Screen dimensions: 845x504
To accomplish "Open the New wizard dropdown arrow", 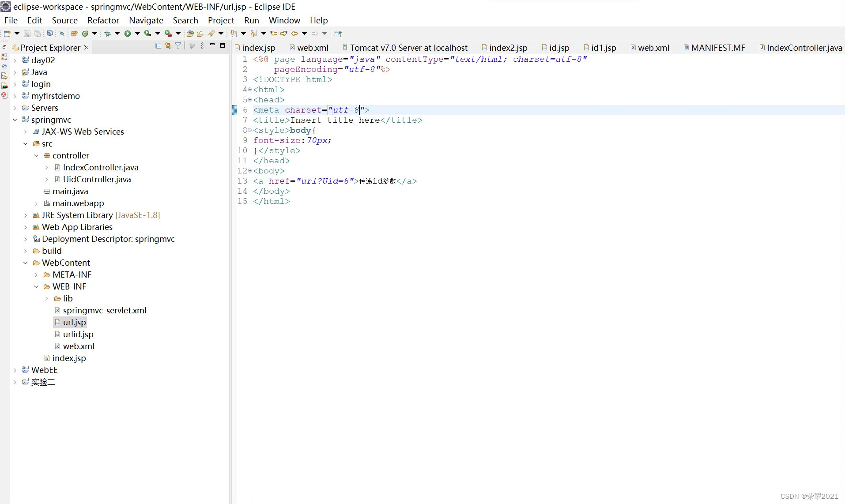I will click(x=17, y=34).
